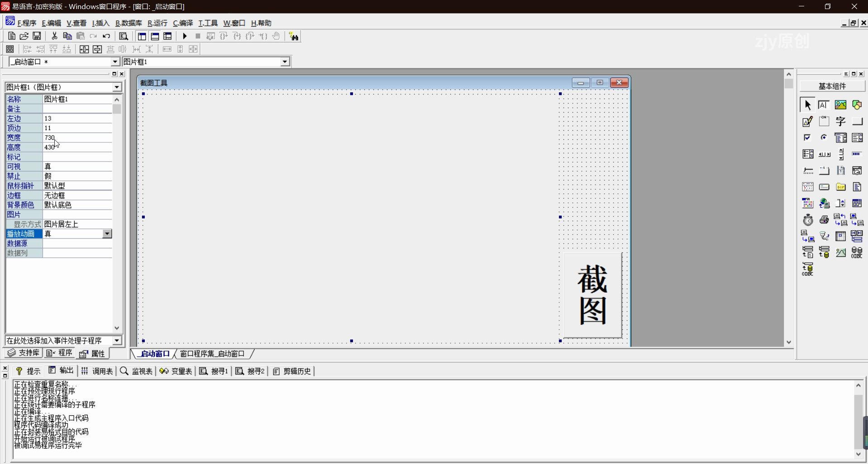Click the Undo arrow icon
The width and height of the screenshot is (868, 464).
tap(107, 36)
